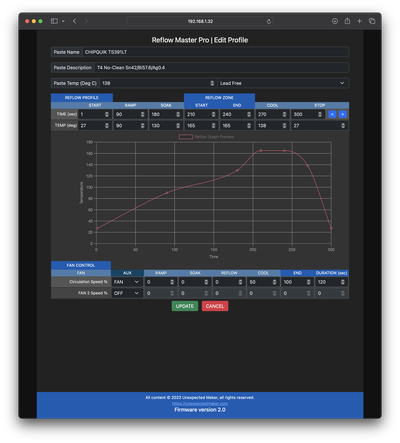Adjust the reflow START time stepper at 210
The height and width of the screenshot is (443, 400).
213,114
